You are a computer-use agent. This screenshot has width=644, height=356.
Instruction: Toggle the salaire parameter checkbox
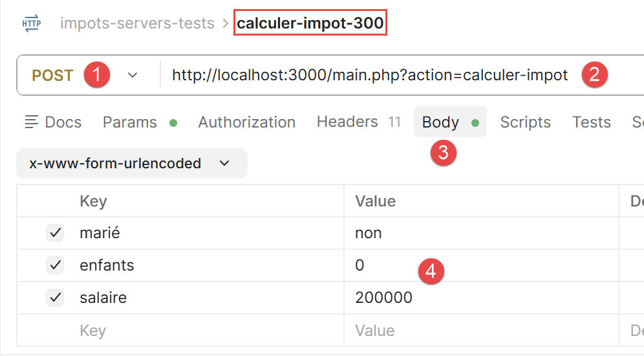coord(55,298)
